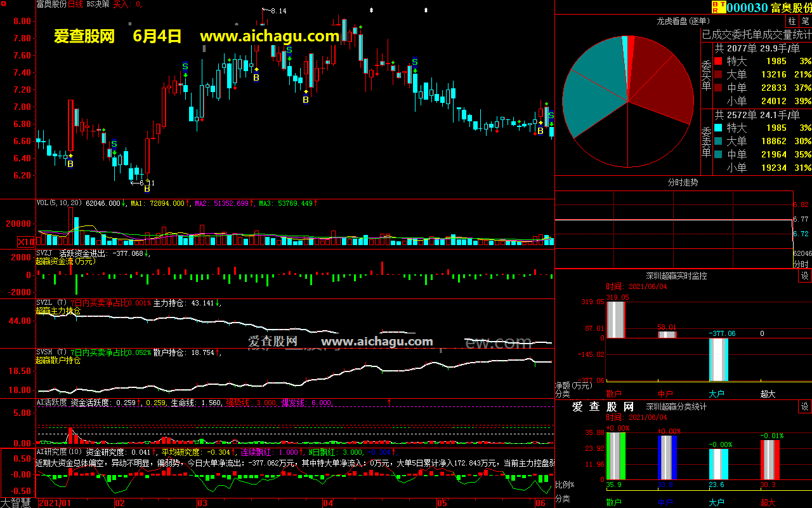The width and height of the screenshot is (812, 508).
Task: Jump to month 04 on the time axis
Action: click(x=327, y=503)
